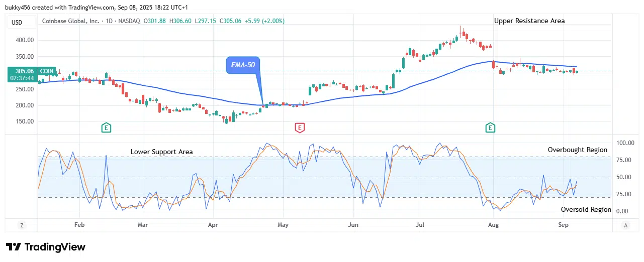The height and width of the screenshot is (262, 644).
Task: Click 350.00 on the price axis
Action: click(25, 57)
